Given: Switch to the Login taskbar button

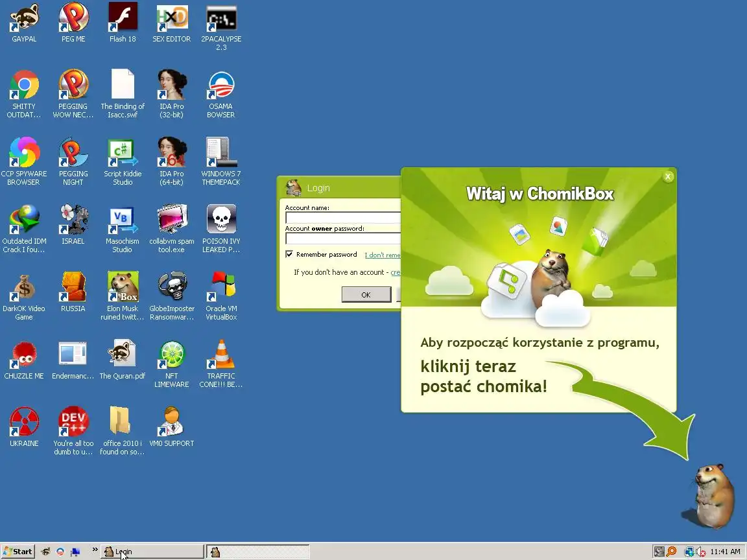Looking at the screenshot, I should [152, 552].
